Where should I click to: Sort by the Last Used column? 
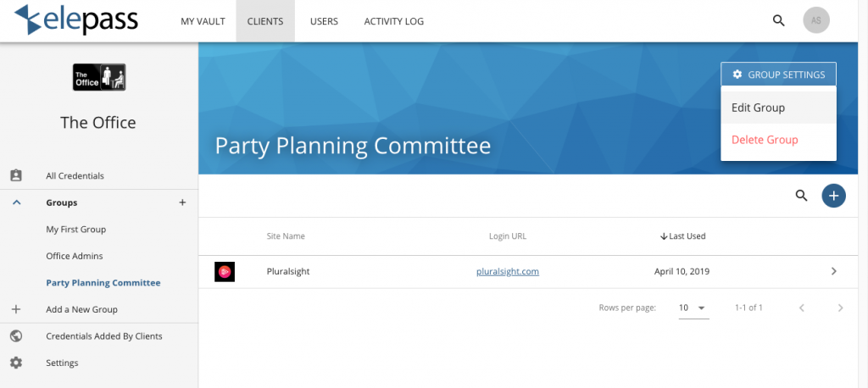[683, 236]
